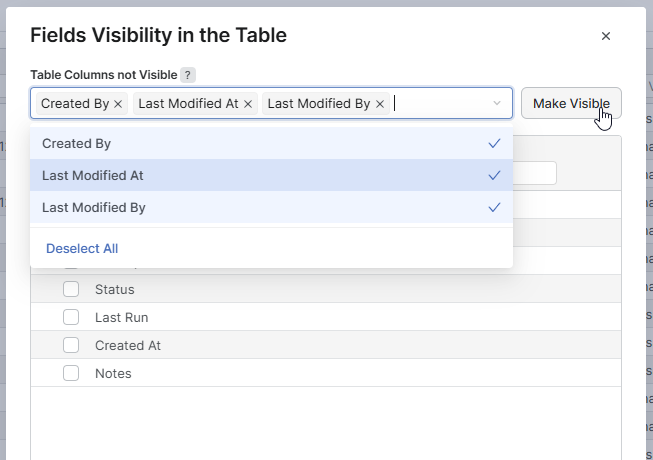
Task: Click the checkmark beside Created By option
Action: tap(494, 144)
